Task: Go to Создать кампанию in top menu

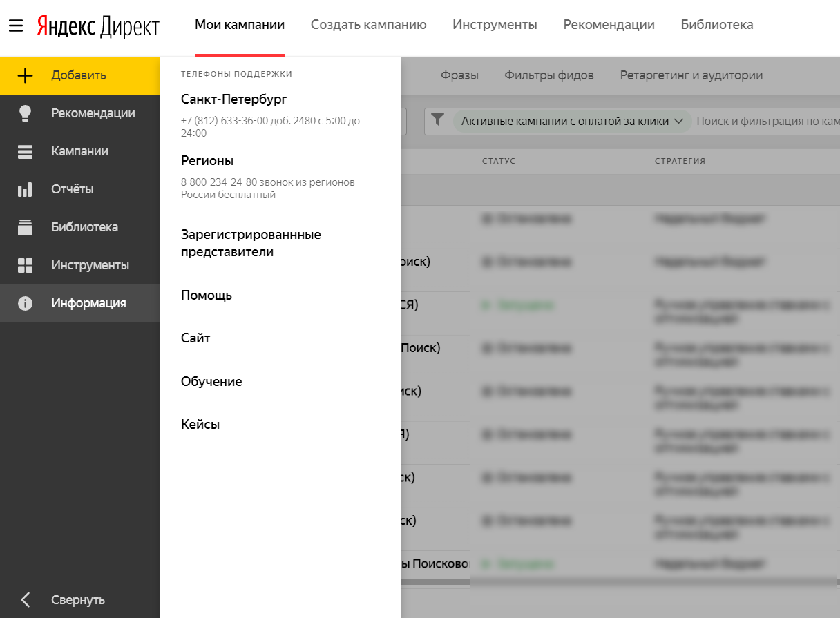Action: pos(368,25)
